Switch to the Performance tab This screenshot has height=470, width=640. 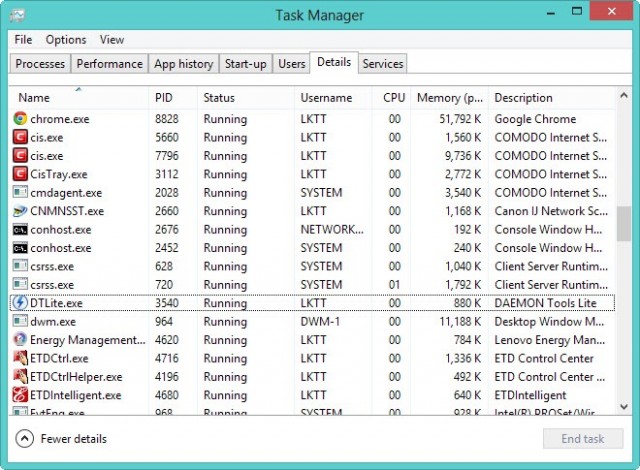[x=109, y=64]
